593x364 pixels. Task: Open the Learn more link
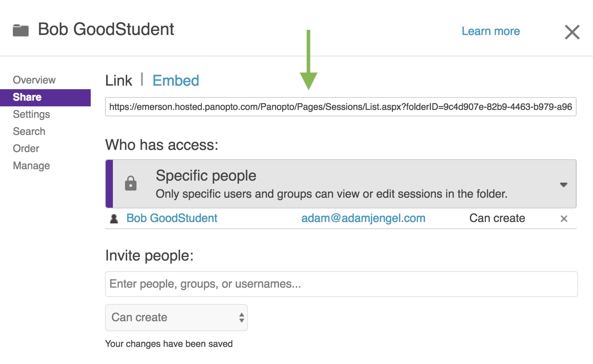point(490,31)
